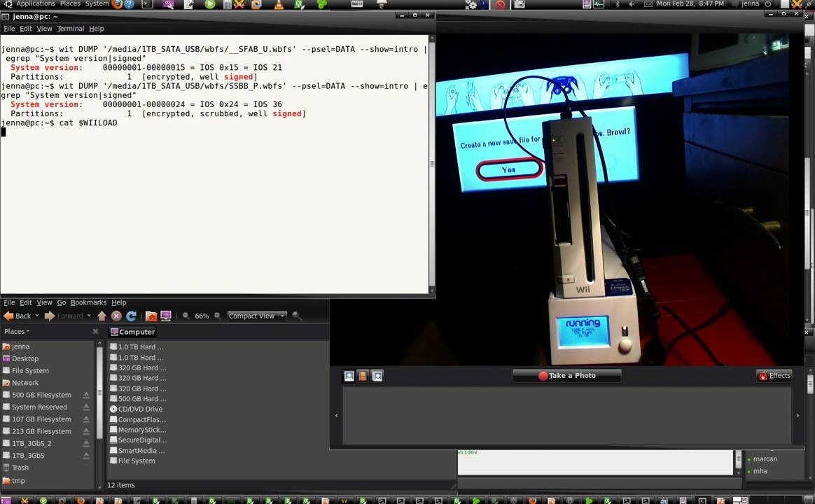
Task: Stop loading in the file manager toolbar
Action: coord(116,316)
